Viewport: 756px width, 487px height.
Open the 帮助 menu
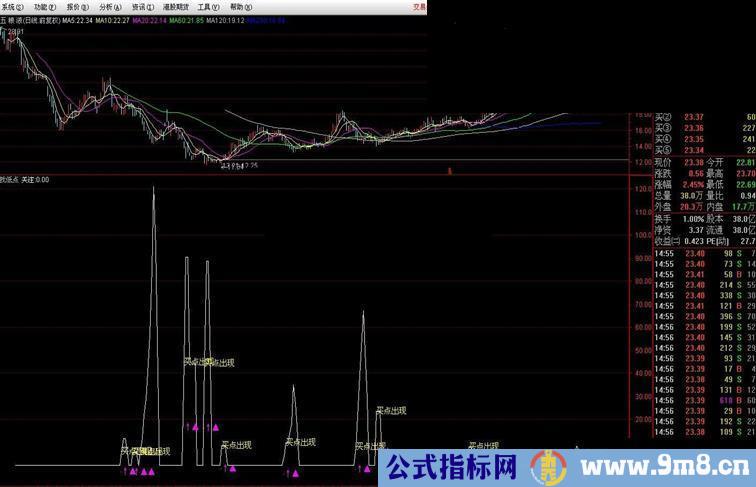(243, 6)
